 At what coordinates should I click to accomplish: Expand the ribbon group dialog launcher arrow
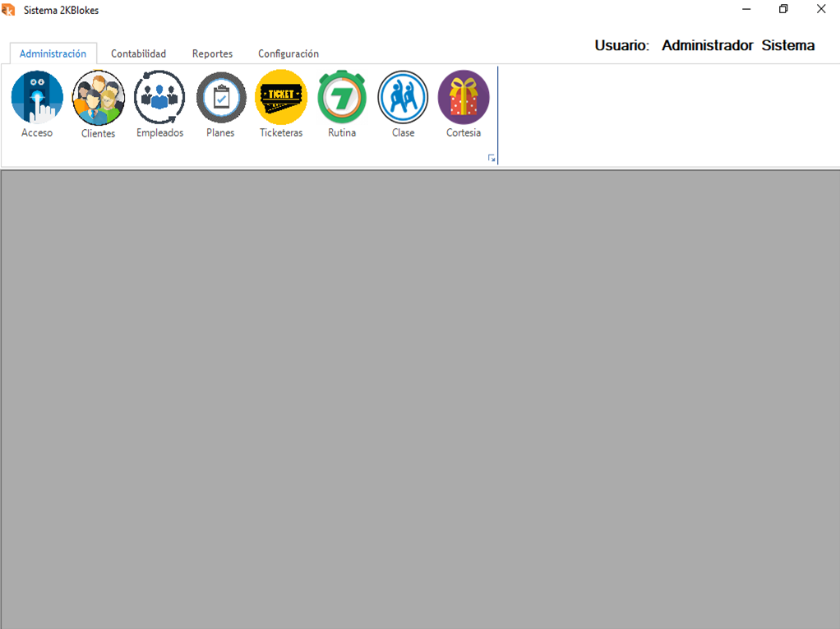pyautogui.click(x=492, y=158)
